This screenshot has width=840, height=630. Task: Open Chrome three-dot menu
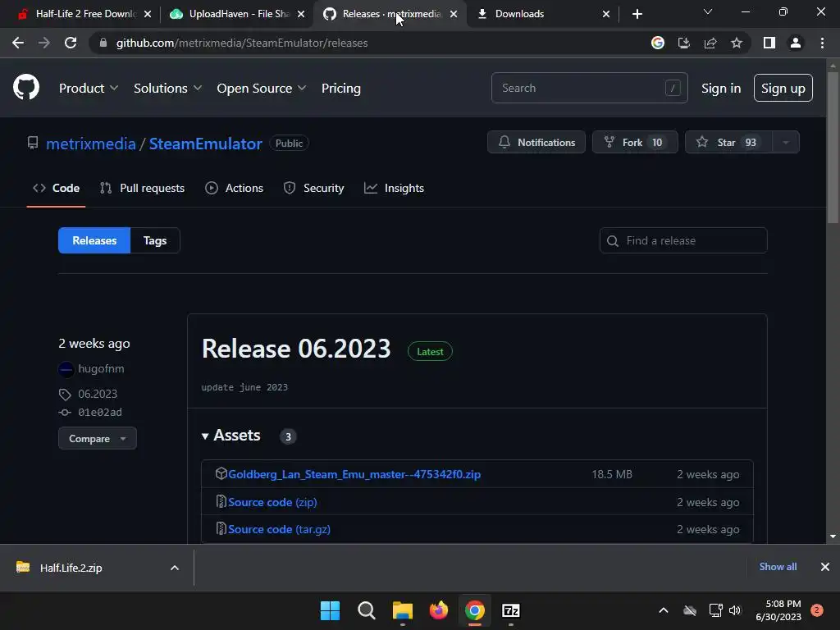[822, 43]
